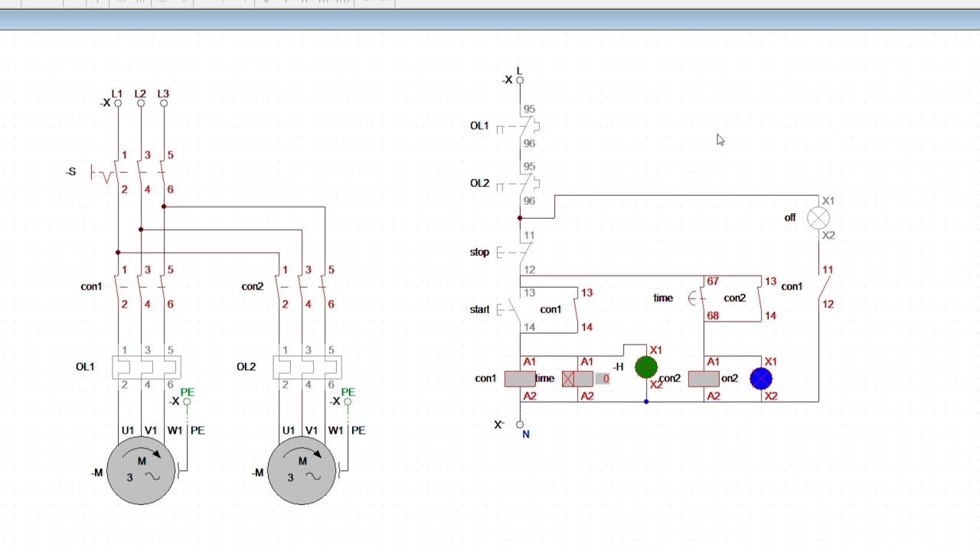Click the N neutral terminal
The width and height of the screenshot is (980, 551).
point(520,425)
